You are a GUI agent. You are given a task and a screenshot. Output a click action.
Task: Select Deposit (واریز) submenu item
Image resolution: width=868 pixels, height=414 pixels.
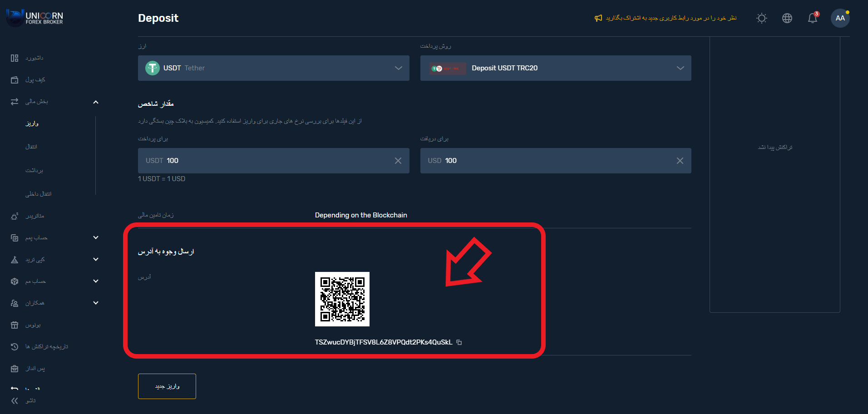(x=32, y=123)
